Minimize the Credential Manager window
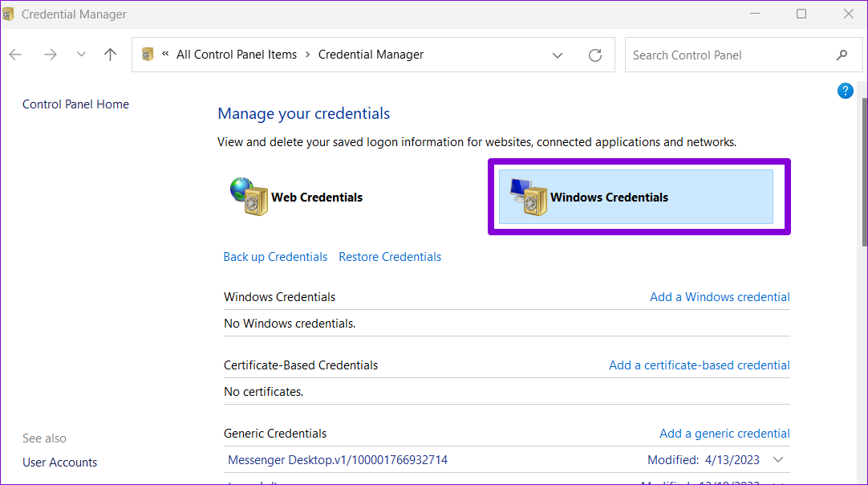This screenshot has height=485, width=868. coord(755,14)
